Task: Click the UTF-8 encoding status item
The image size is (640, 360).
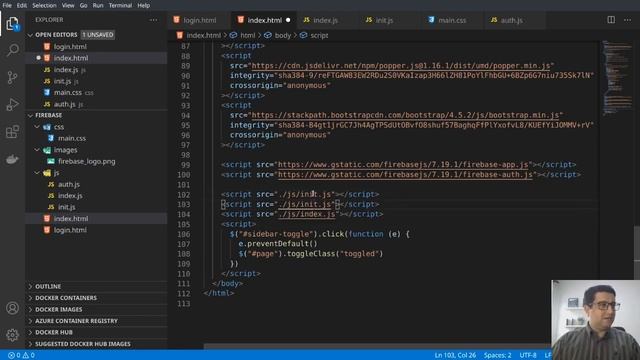Action: 528,355
